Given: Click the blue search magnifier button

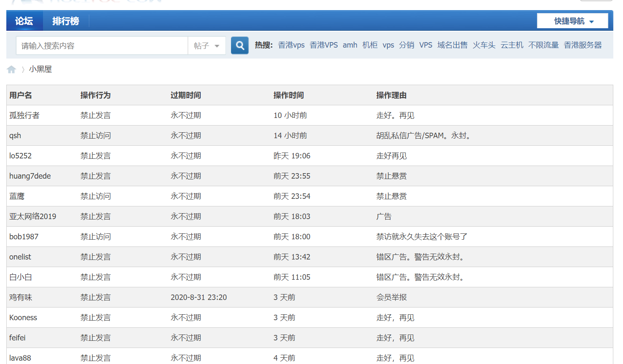Looking at the screenshot, I should pyautogui.click(x=240, y=45).
